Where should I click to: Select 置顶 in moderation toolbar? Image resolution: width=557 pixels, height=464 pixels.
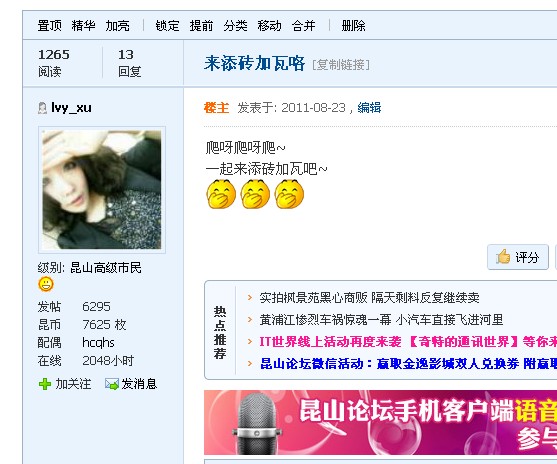(x=49, y=26)
